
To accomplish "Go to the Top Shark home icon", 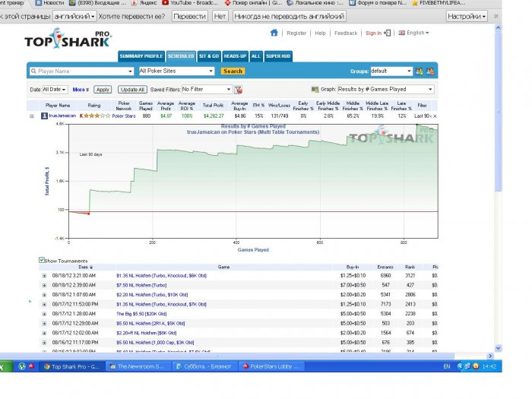I will pyautogui.click(x=274, y=33).
